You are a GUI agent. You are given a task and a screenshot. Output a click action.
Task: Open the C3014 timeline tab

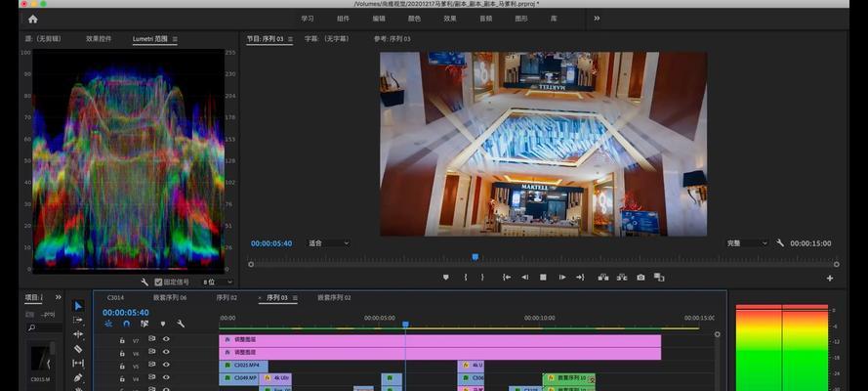[115, 297]
